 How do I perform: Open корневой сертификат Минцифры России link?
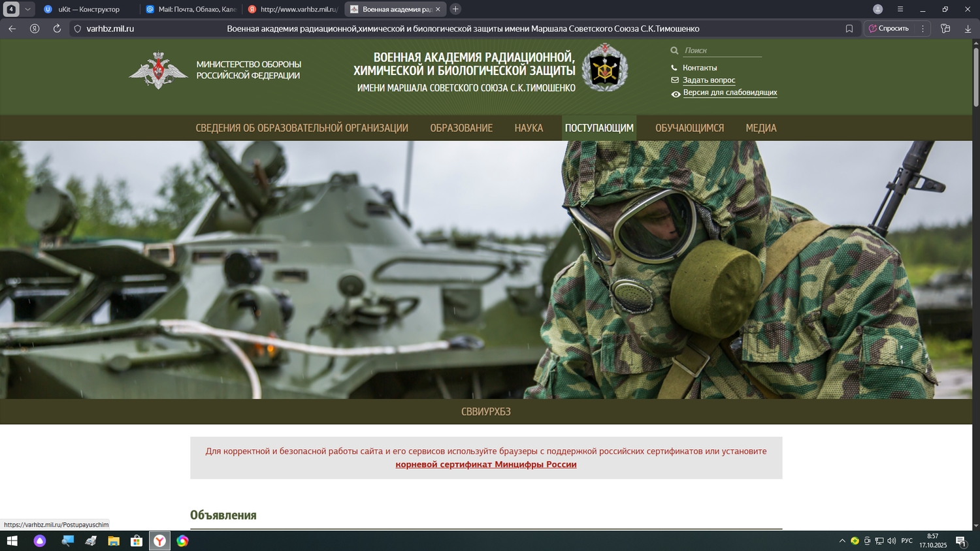485,465
